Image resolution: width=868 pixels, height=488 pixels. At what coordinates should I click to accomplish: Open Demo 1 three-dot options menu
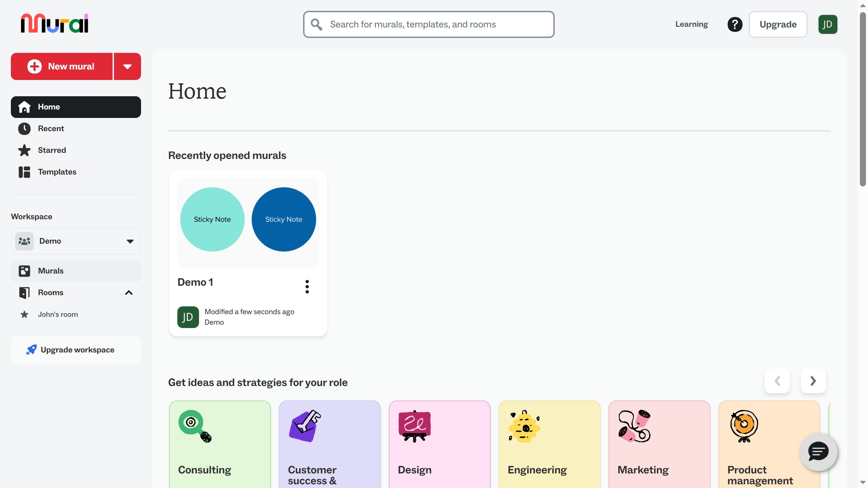point(307,287)
